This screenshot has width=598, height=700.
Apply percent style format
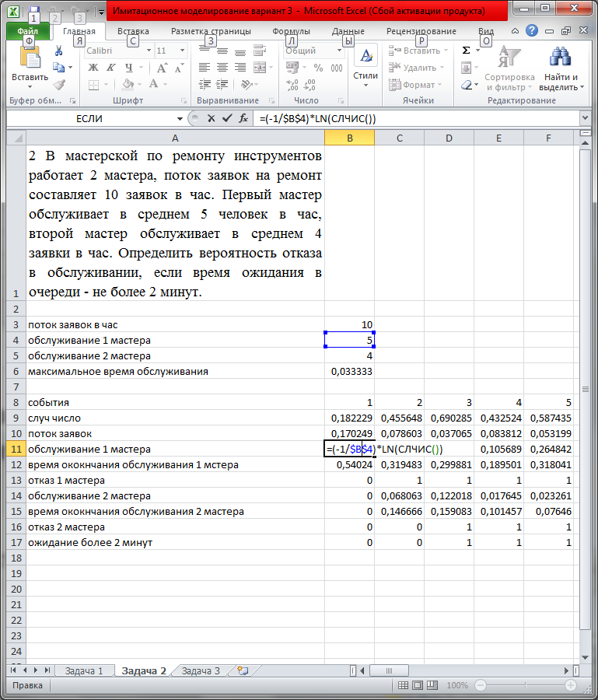tap(318, 68)
